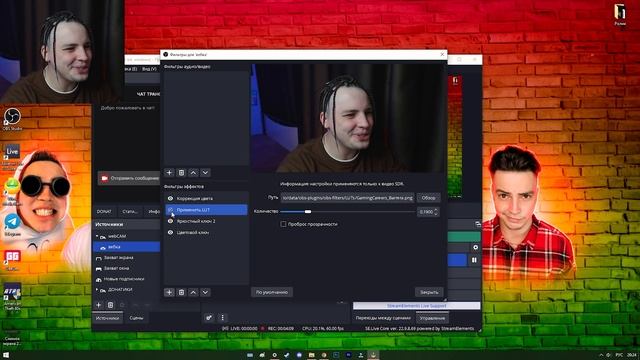Click Browse button next to LUT path

coord(428,198)
